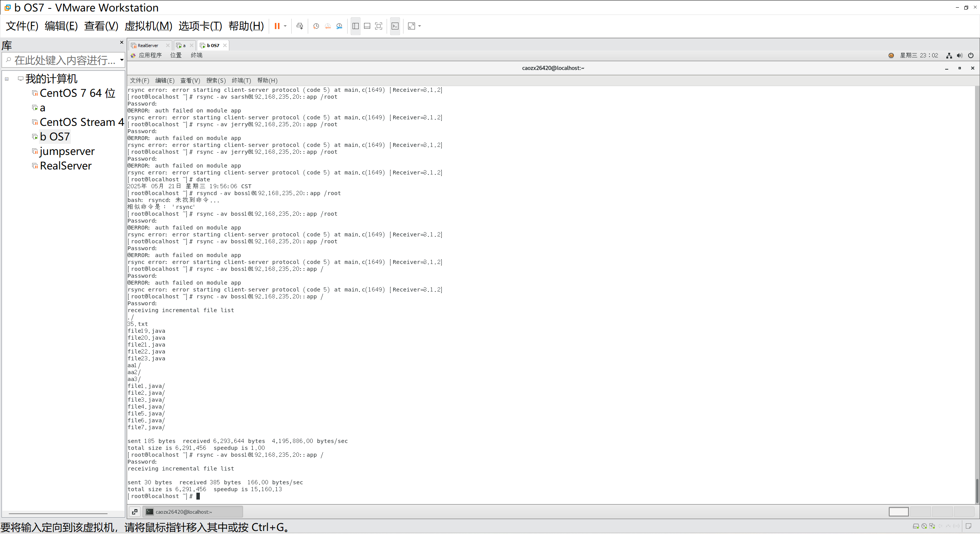Click the guest network status icon
The width and height of the screenshot is (980, 534).
pyautogui.click(x=949, y=55)
